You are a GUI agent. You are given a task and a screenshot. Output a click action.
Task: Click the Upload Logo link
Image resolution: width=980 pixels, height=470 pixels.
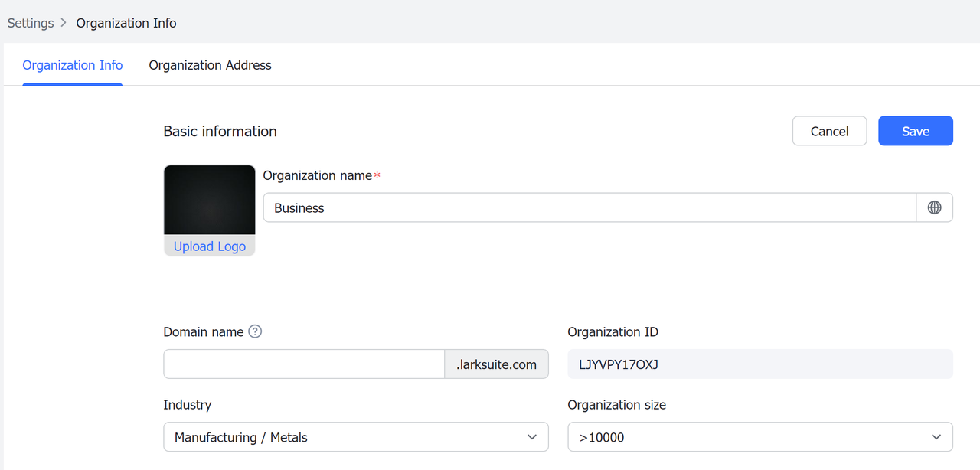209,246
